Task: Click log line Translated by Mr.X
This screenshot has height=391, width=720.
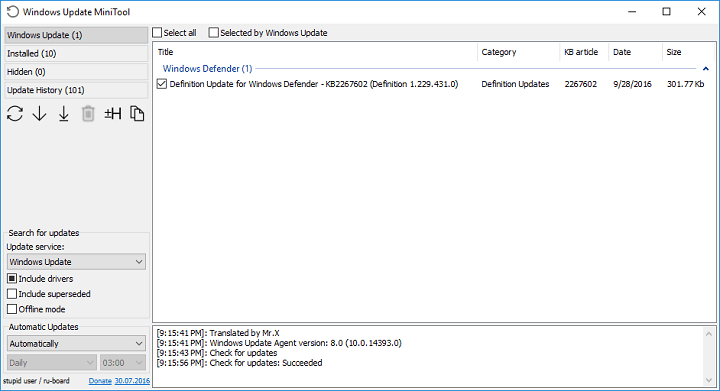Action: coord(218,333)
